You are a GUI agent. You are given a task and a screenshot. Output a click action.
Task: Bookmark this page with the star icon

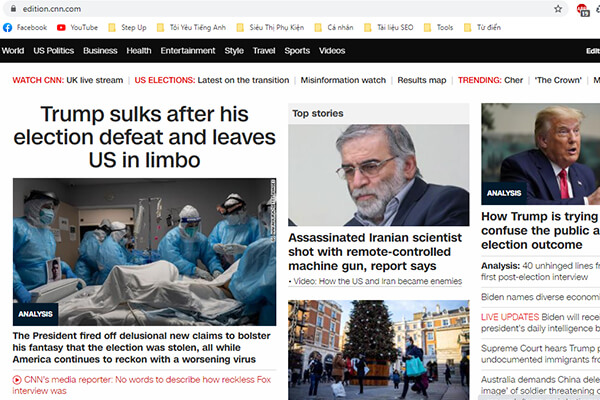(x=558, y=8)
